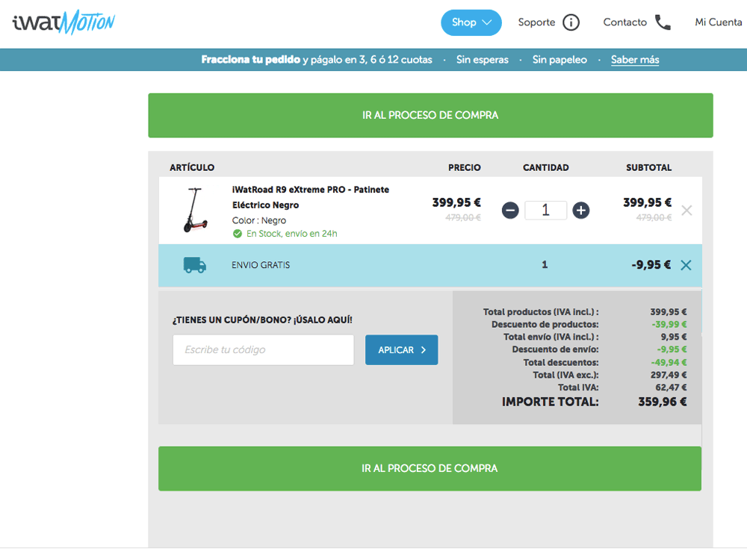Open the scooter product thumbnail
Screen dimensions: 747x560
coord(195,210)
